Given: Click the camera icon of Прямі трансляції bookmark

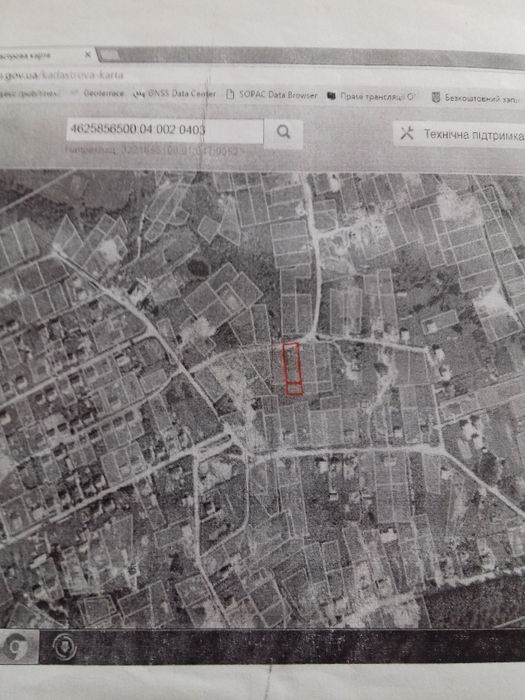Looking at the screenshot, I should click(x=331, y=96).
